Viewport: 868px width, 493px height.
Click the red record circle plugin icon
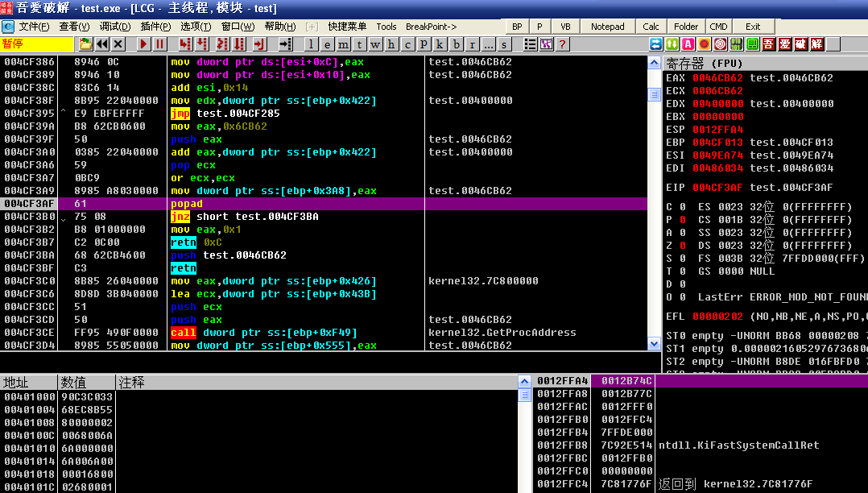pos(704,44)
